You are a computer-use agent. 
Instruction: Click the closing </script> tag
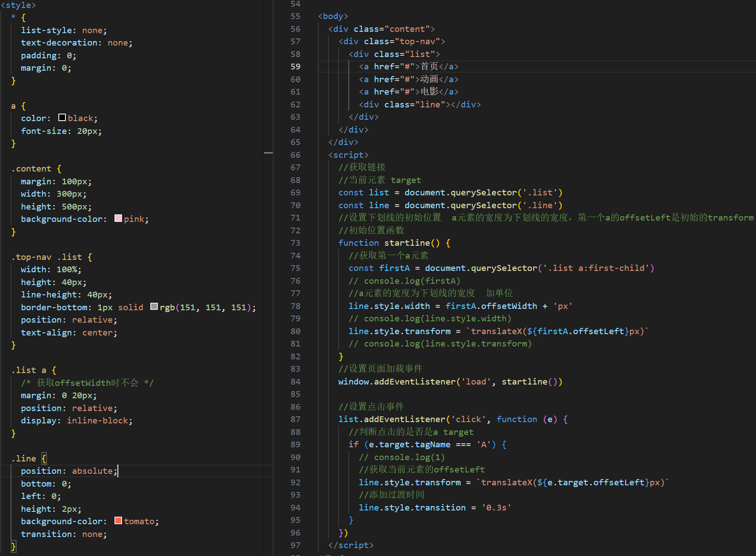[x=351, y=545]
